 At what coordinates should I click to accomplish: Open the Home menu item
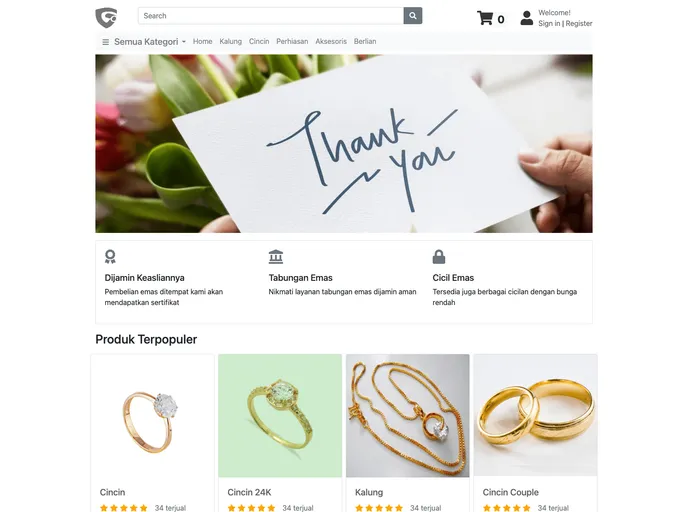(202, 41)
